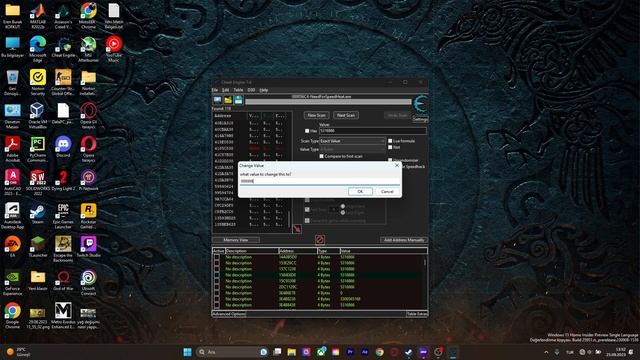Click the New Scan button
640x360 pixels.
point(317,115)
